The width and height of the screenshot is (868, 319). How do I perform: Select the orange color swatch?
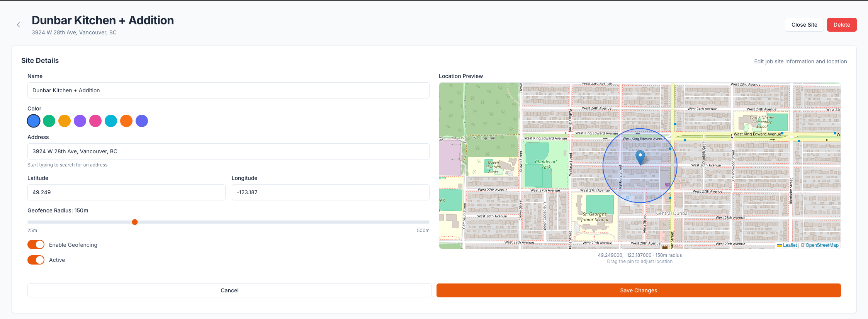pyautogui.click(x=126, y=121)
